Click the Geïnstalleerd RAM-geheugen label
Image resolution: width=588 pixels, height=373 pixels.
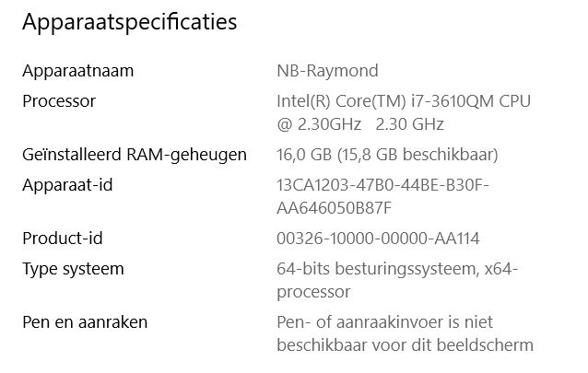tap(135, 155)
